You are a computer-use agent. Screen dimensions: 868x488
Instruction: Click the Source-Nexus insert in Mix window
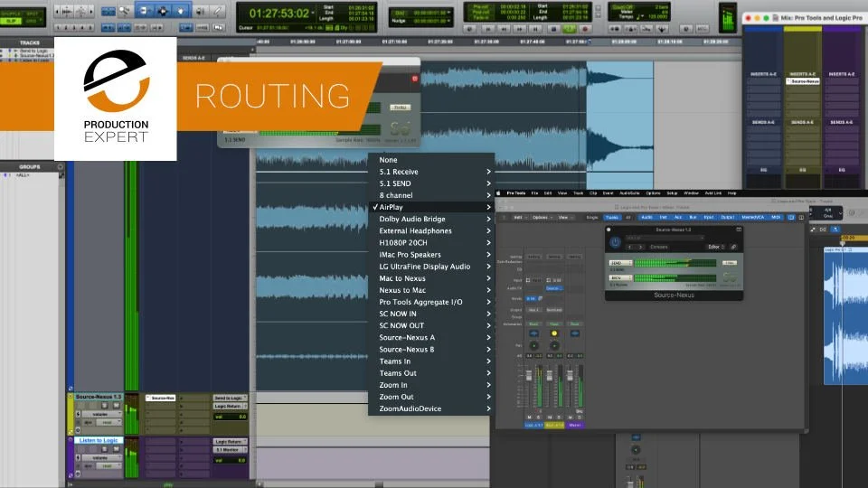803,81
